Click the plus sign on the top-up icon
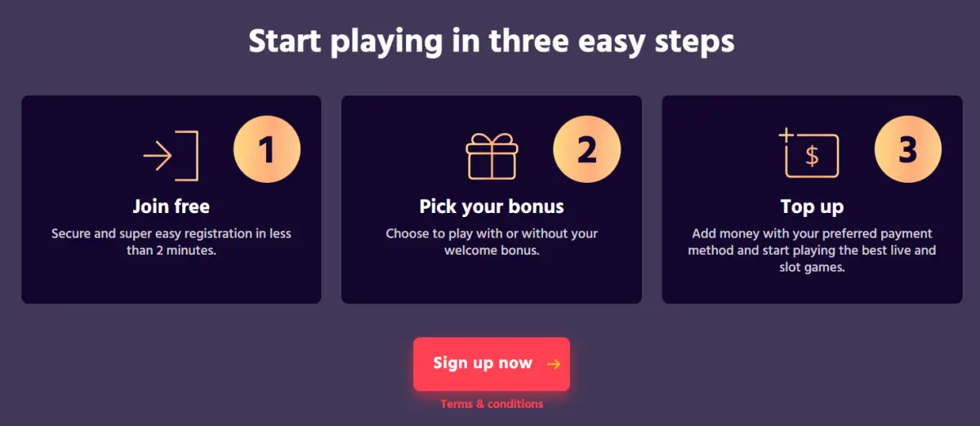The height and width of the screenshot is (426, 980). click(786, 135)
